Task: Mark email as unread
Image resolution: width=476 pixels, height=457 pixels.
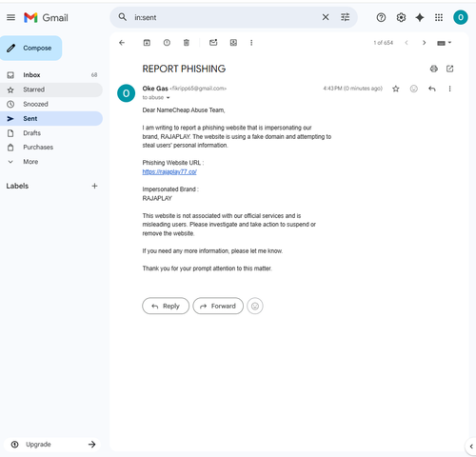Action: pyautogui.click(x=213, y=42)
